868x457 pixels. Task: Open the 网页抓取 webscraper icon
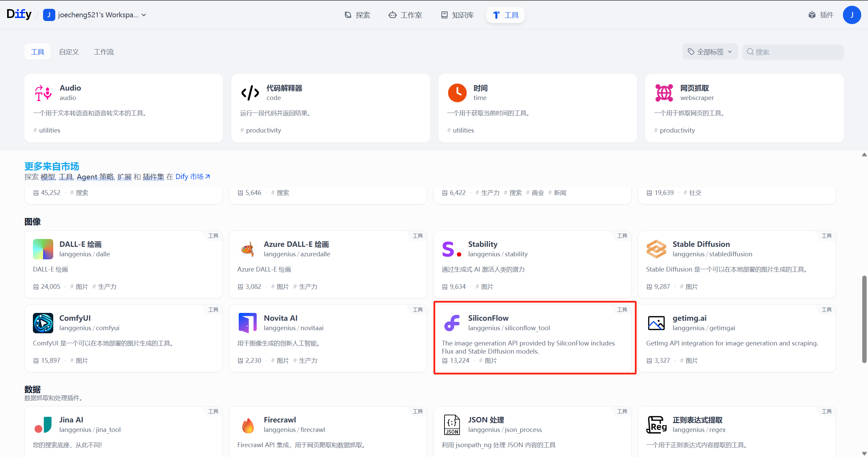click(664, 93)
